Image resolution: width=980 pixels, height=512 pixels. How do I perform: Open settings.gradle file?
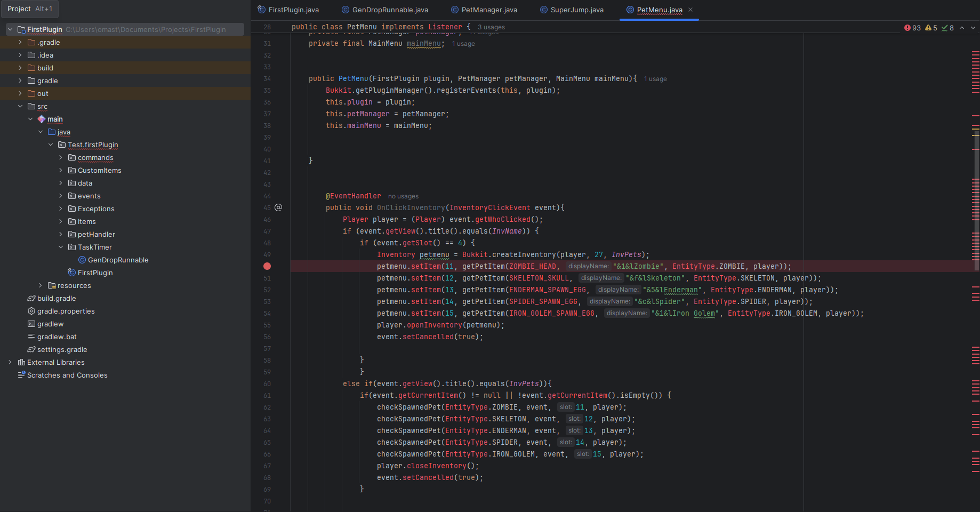click(62, 349)
